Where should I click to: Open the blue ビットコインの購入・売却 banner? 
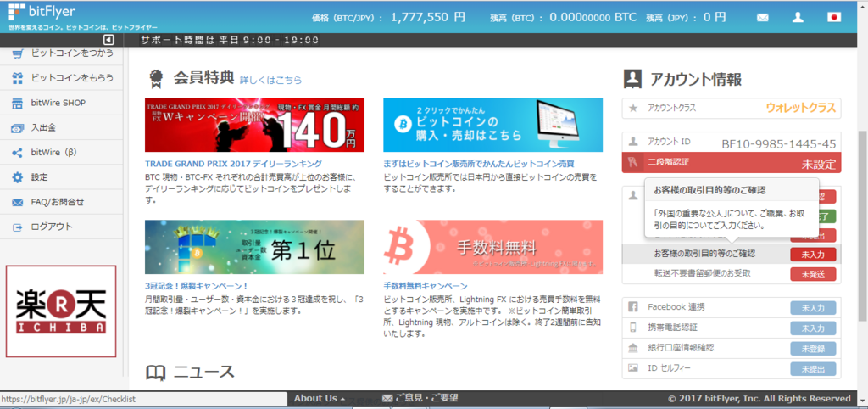[x=492, y=125]
